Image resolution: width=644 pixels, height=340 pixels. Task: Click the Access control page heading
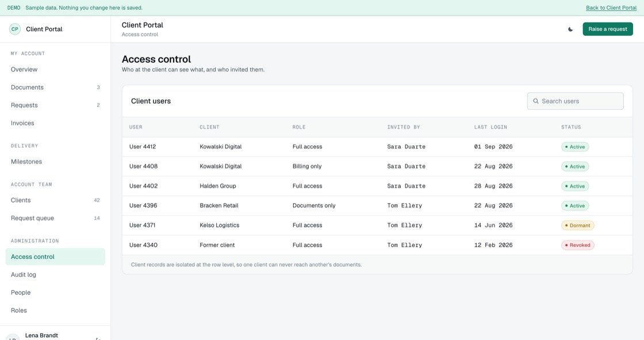click(156, 59)
